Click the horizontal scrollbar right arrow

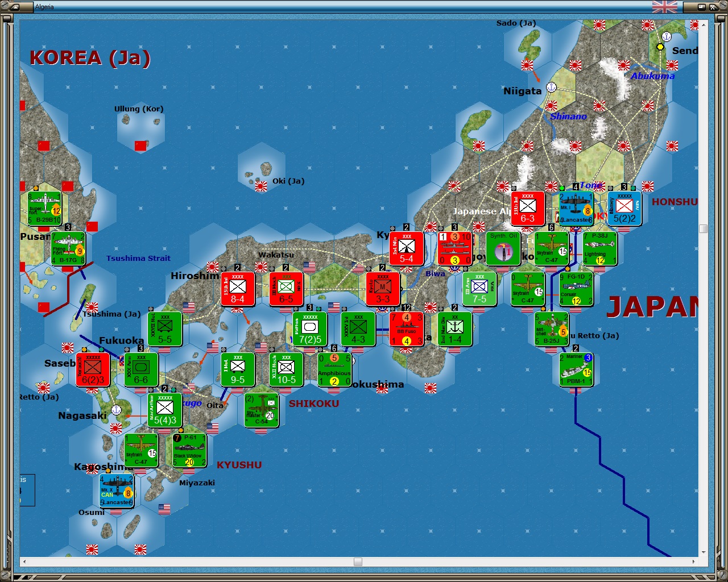pyautogui.click(x=693, y=562)
